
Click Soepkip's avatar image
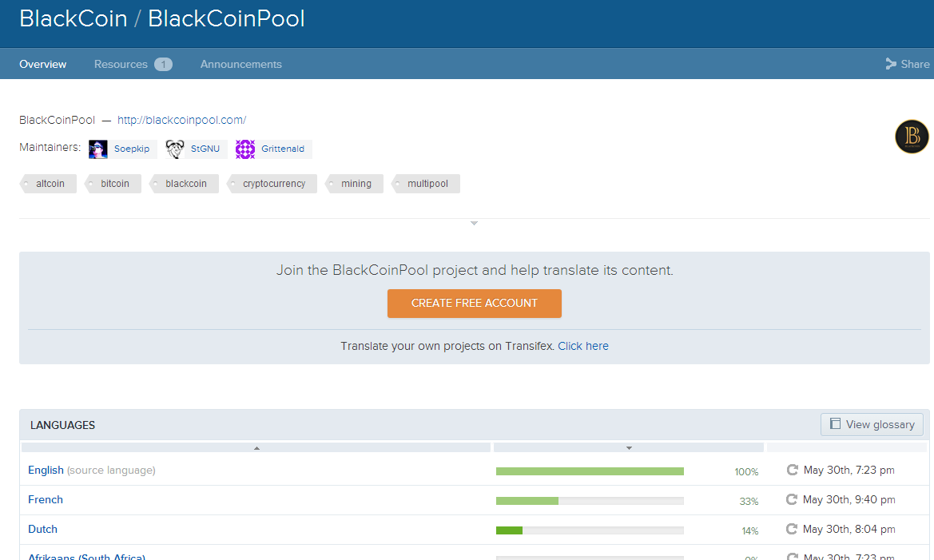pyautogui.click(x=97, y=149)
